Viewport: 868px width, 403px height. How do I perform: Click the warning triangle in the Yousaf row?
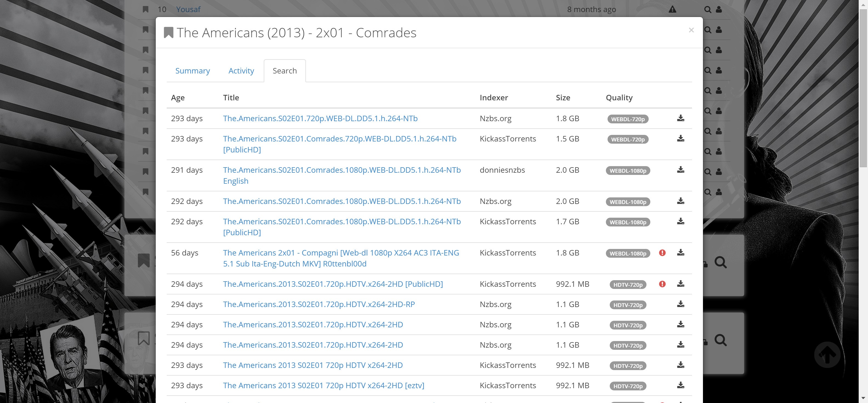pyautogui.click(x=673, y=9)
